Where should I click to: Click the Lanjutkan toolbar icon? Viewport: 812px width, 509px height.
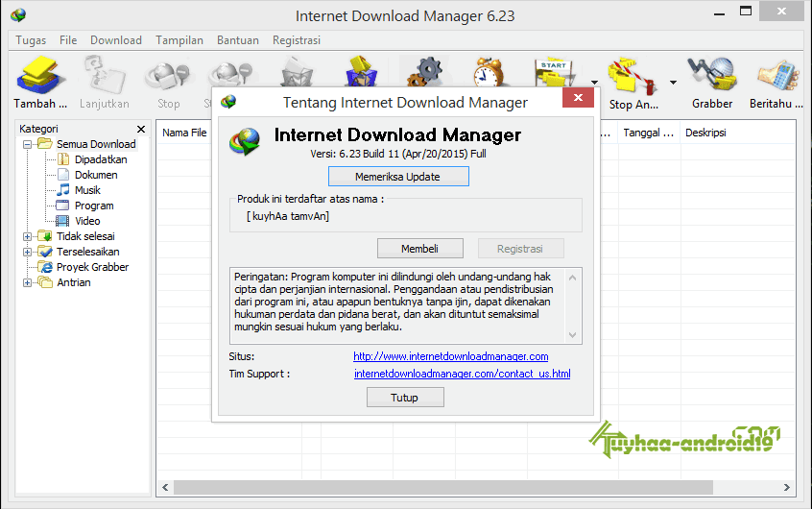tap(105, 76)
